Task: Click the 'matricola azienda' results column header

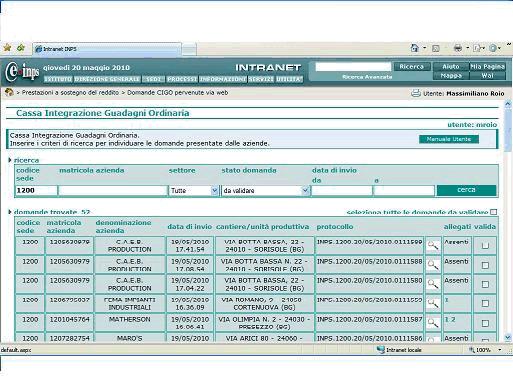Action: coord(64,226)
